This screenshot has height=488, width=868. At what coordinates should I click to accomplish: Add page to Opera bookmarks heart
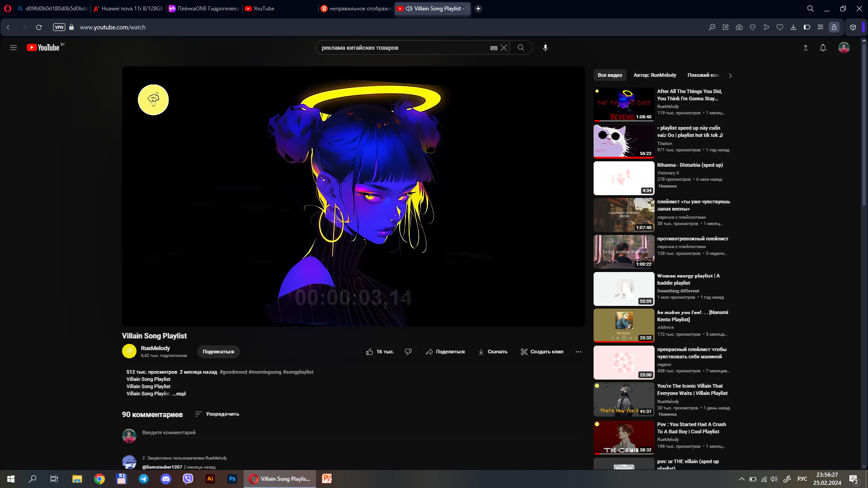click(x=780, y=27)
